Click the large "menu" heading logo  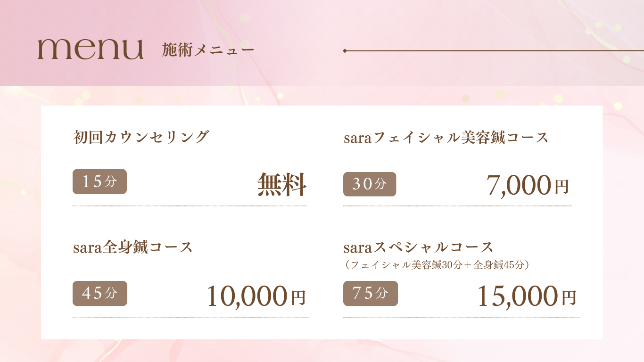[x=90, y=49]
